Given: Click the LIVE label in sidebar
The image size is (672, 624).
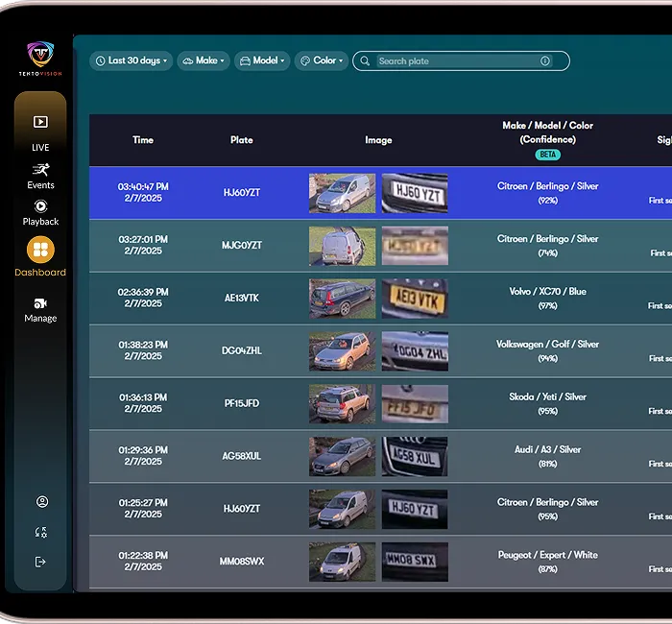Looking at the screenshot, I should (40, 148).
